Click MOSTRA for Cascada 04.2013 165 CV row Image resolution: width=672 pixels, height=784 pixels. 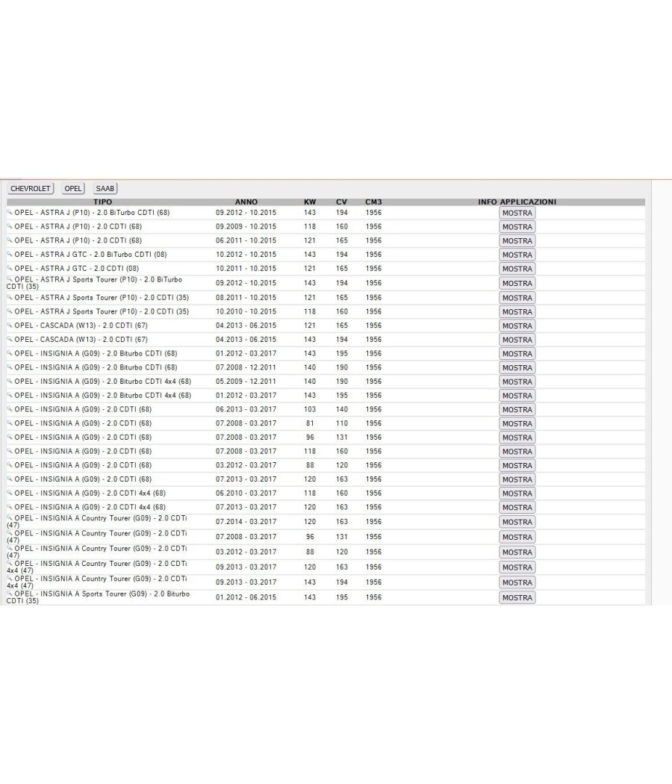coord(517,326)
